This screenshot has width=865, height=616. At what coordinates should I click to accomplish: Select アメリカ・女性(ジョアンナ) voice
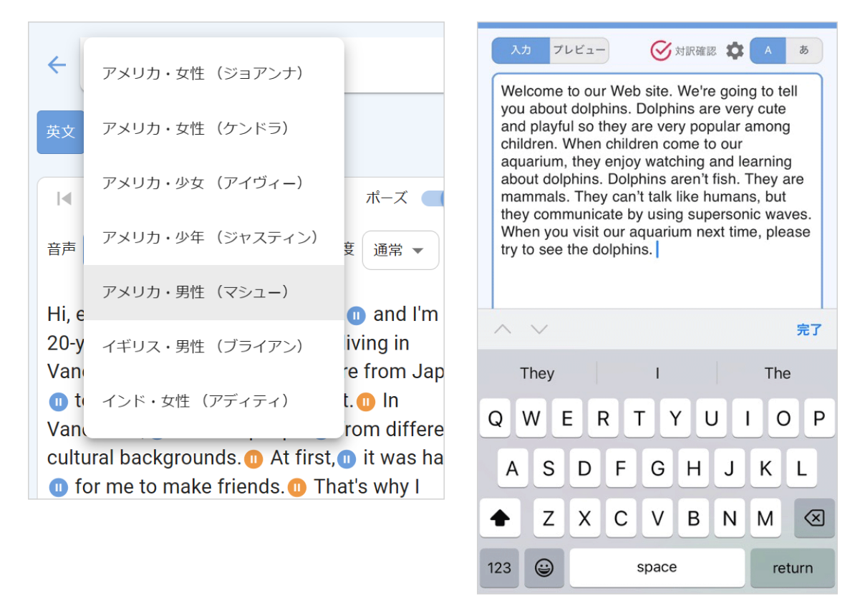pyautogui.click(x=214, y=73)
